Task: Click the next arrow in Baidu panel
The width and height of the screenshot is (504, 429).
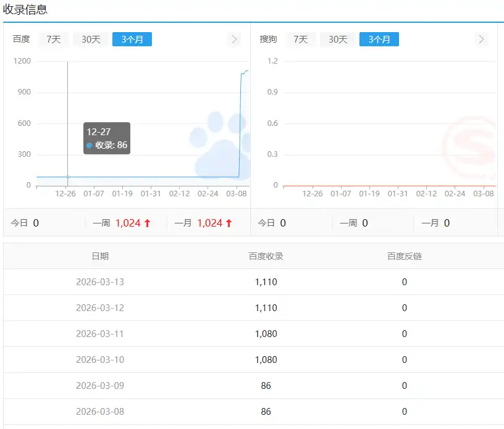Action: click(x=234, y=40)
